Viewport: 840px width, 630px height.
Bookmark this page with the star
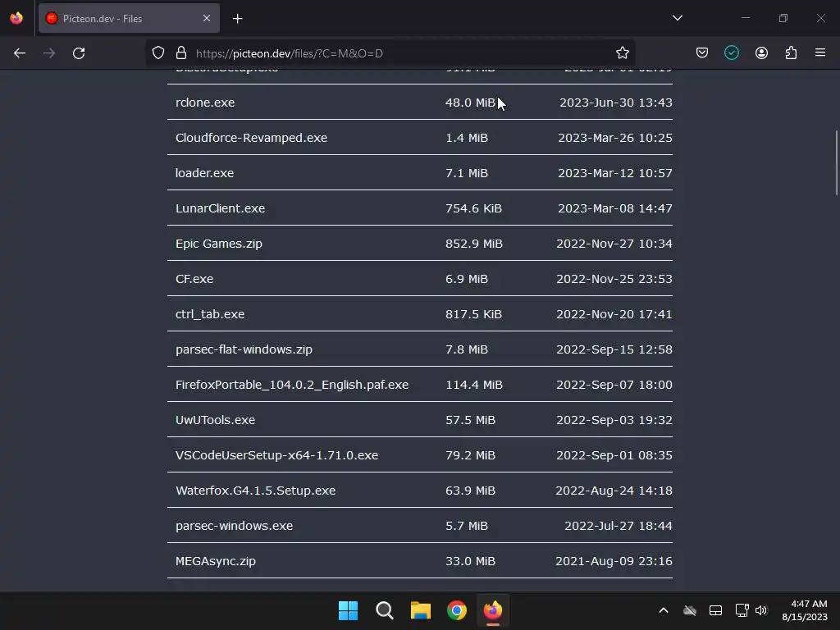(x=622, y=53)
